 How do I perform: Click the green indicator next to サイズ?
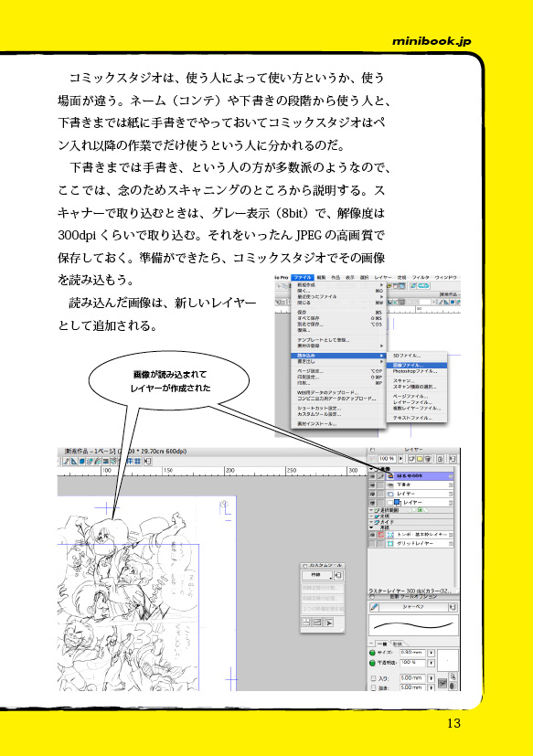pos(372,653)
